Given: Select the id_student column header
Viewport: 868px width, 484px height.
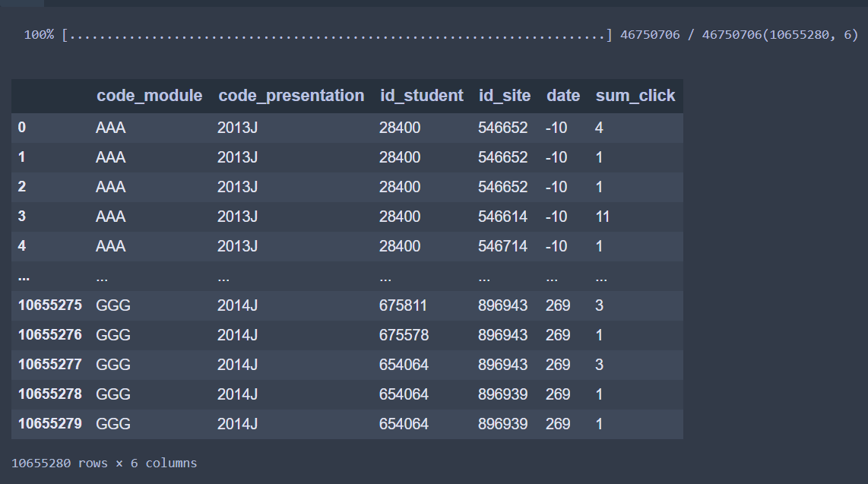Looking at the screenshot, I should 421,96.
